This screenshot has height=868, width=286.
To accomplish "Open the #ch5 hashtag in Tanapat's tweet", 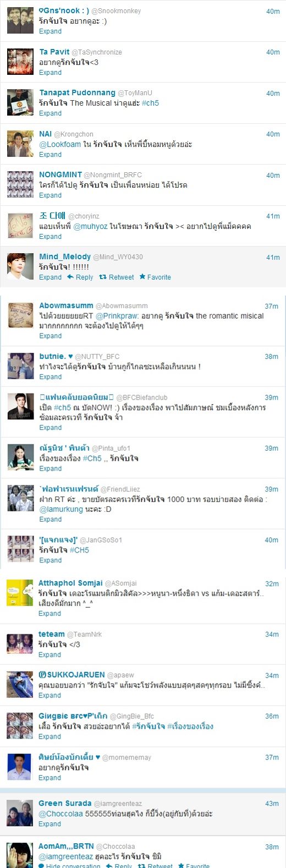I will [150, 103].
